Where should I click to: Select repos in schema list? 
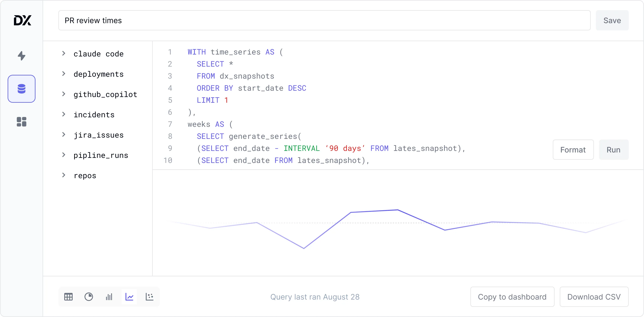click(x=85, y=175)
